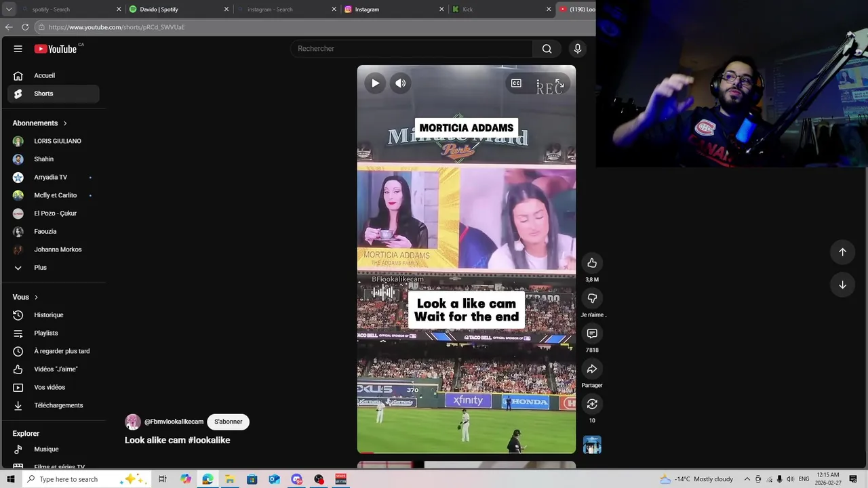Open Musique under Explorer
This screenshot has width=868, height=488.
(54, 449)
